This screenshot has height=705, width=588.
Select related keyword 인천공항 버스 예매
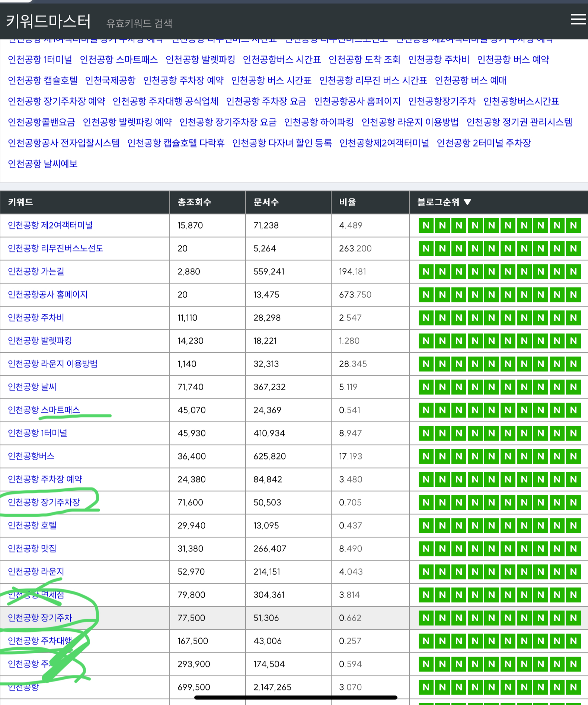471,80
